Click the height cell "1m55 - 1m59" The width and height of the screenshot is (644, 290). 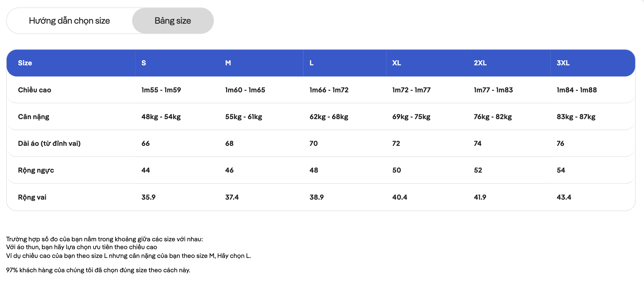161,90
